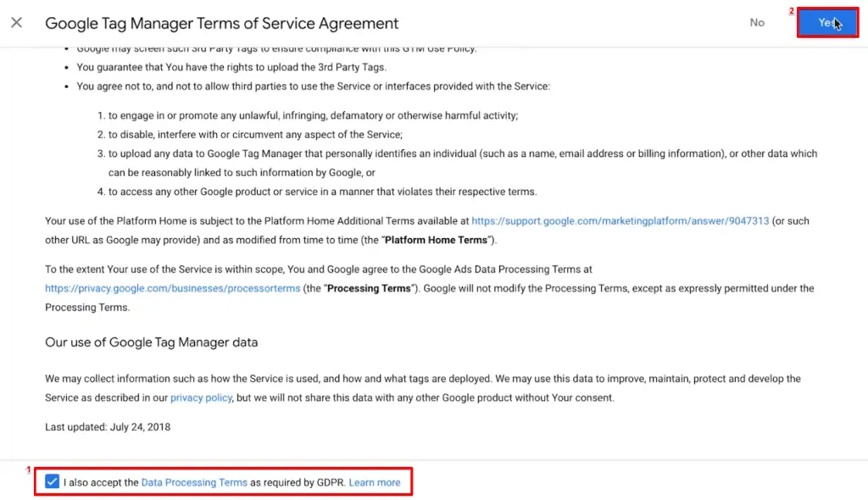Open the privacy policy link

[x=201, y=397]
